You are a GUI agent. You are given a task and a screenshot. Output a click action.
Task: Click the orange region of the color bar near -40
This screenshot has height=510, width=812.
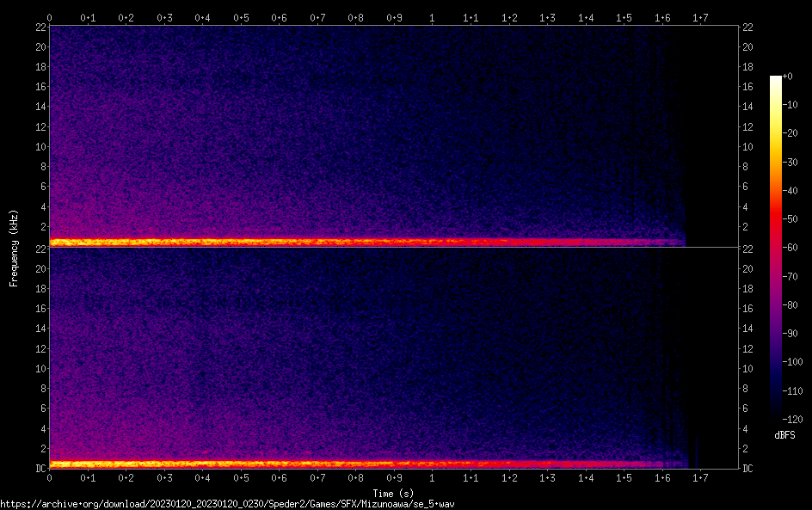[x=775, y=191]
